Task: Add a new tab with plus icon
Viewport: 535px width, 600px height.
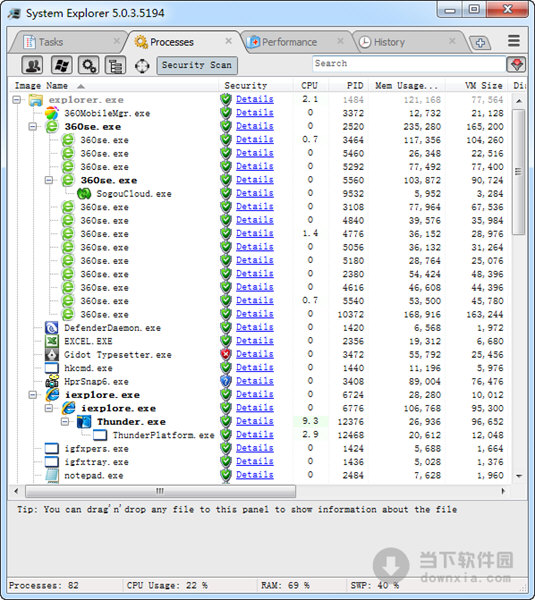Action: pyautogui.click(x=480, y=42)
